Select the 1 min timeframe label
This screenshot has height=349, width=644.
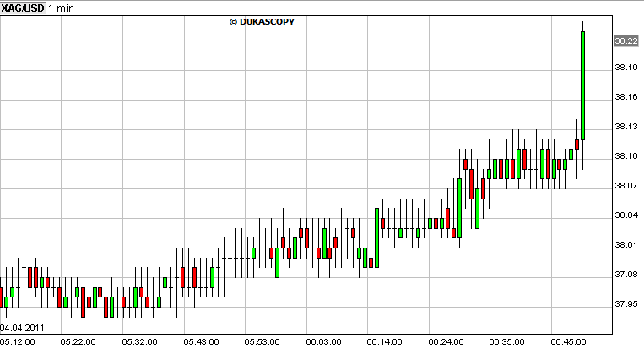62,8
